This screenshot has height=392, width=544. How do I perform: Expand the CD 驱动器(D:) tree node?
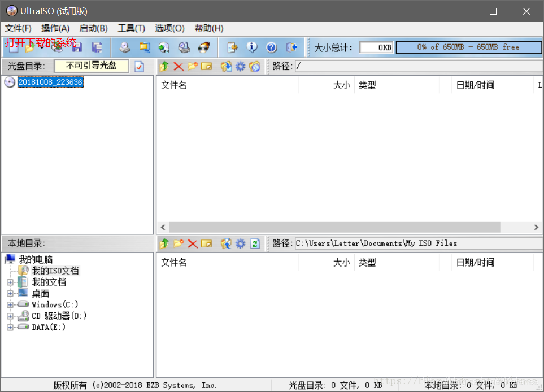[10, 316]
